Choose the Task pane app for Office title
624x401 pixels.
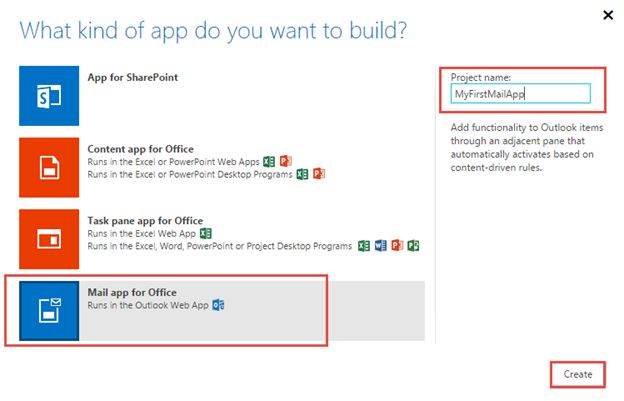coord(145,220)
